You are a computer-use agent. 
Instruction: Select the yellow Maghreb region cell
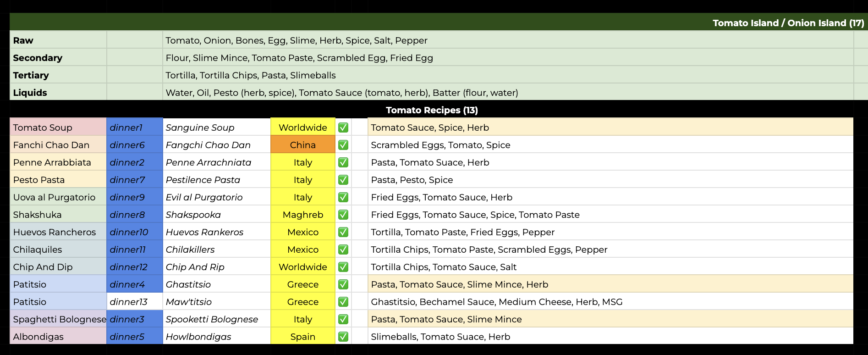pos(302,215)
